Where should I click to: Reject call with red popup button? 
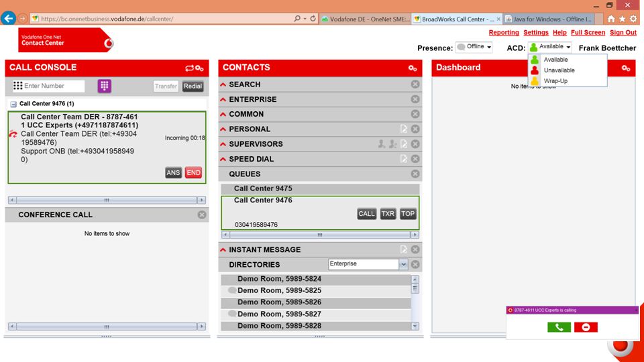click(x=586, y=327)
